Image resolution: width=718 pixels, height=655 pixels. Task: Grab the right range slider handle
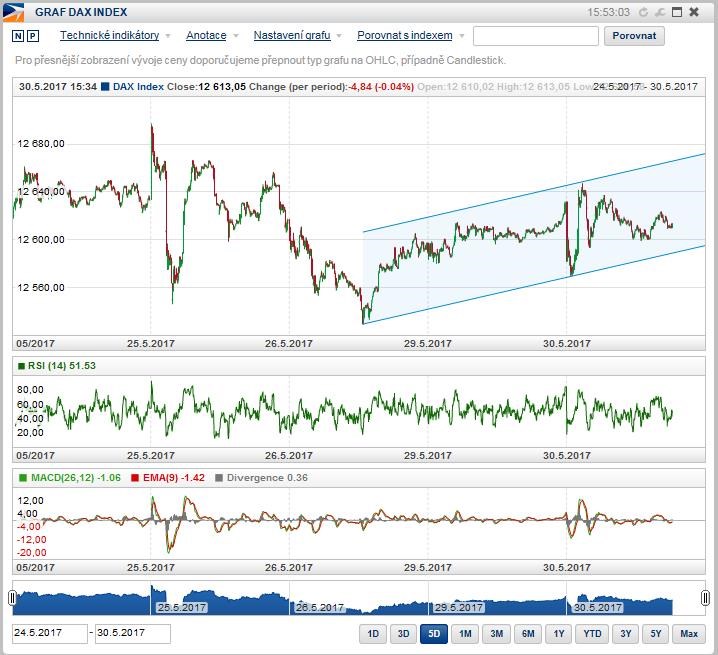coord(705,598)
